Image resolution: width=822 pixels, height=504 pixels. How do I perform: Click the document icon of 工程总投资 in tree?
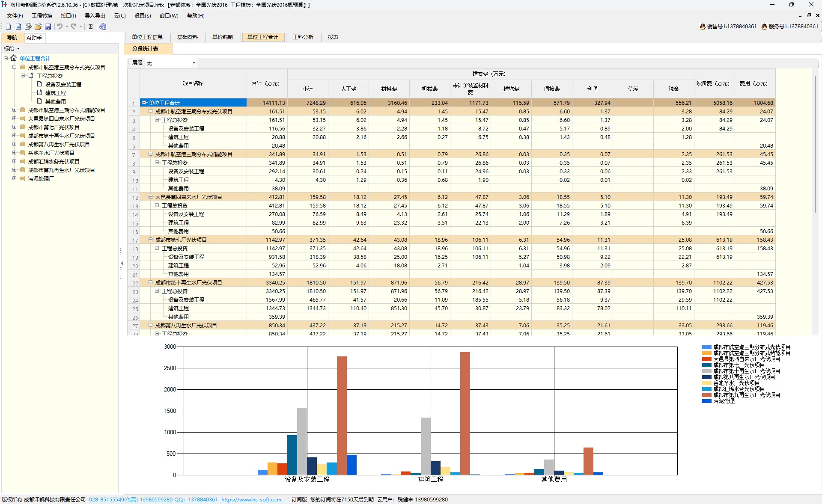click(31, 76)
